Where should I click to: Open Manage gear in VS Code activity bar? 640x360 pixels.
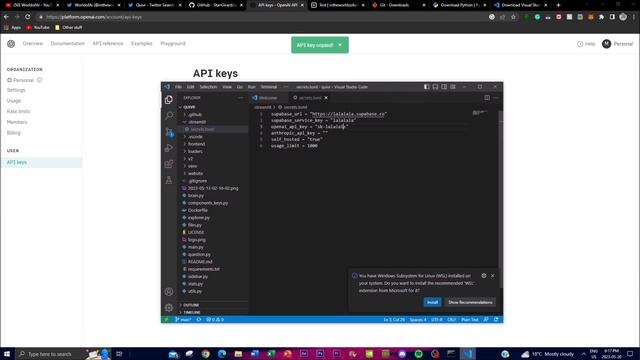pyautogui.click(x=169, y=308)
